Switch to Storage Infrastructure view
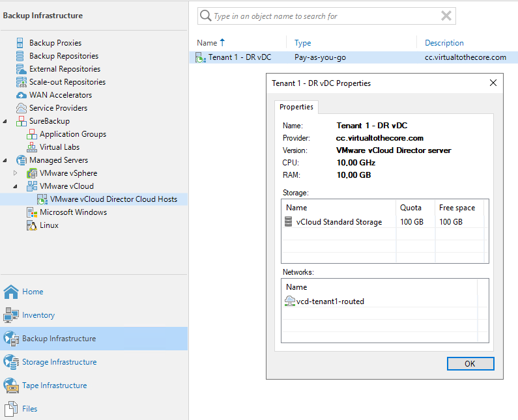 59,362
